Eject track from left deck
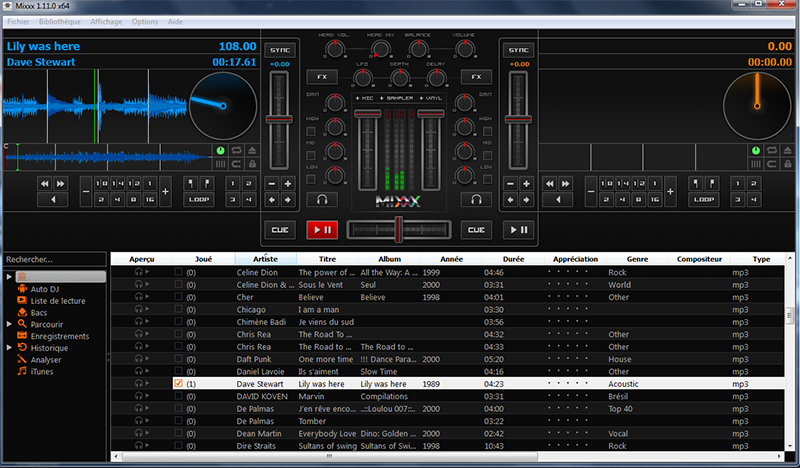The image size is (800, 468). (x=252, y=150)
